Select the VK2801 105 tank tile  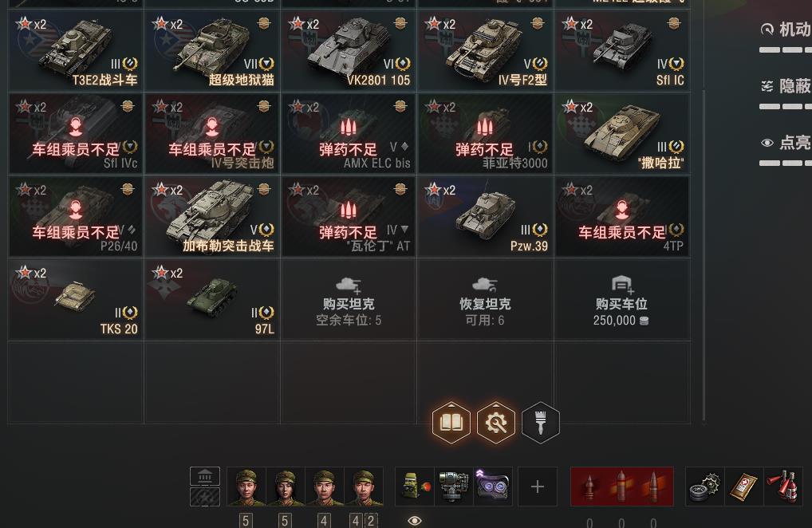[x=349, y=51]
